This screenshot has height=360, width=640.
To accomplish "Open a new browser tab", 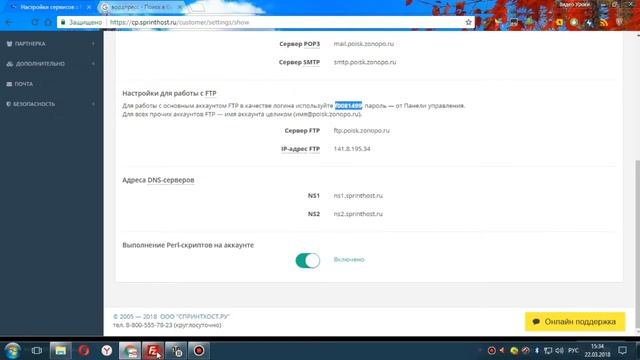I will (x=197, y=7).
